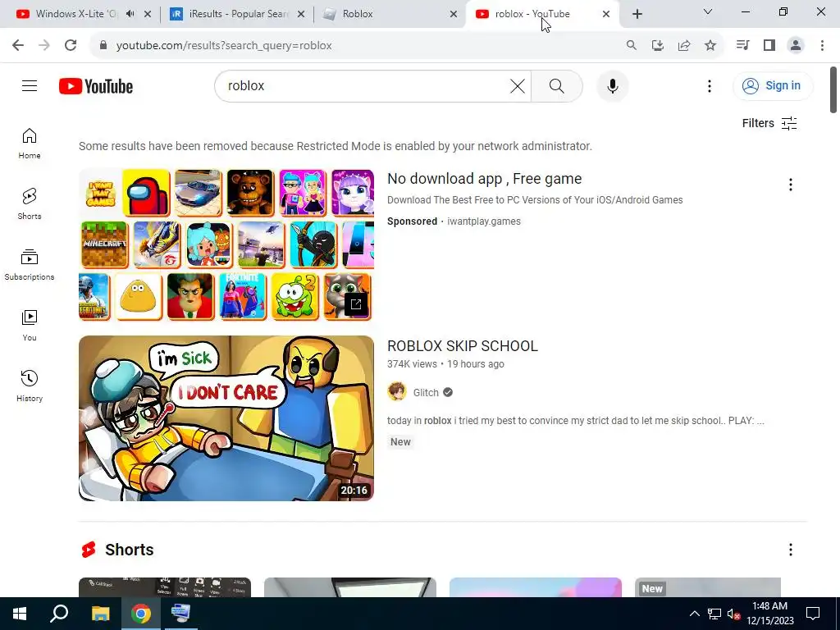Click the volume muted tray icon
This screenshot has width=840, height=630.
(733, 614)
